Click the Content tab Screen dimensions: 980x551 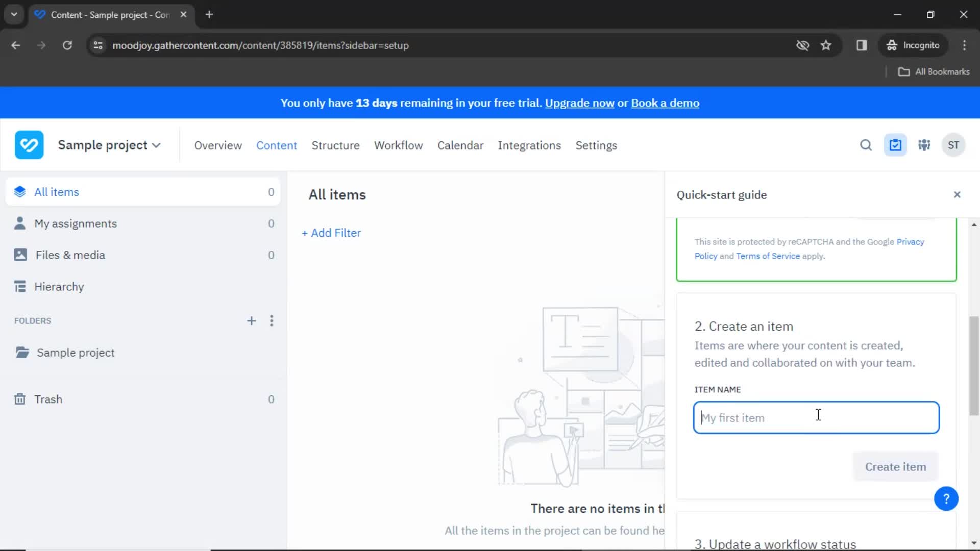coord(277,145)
